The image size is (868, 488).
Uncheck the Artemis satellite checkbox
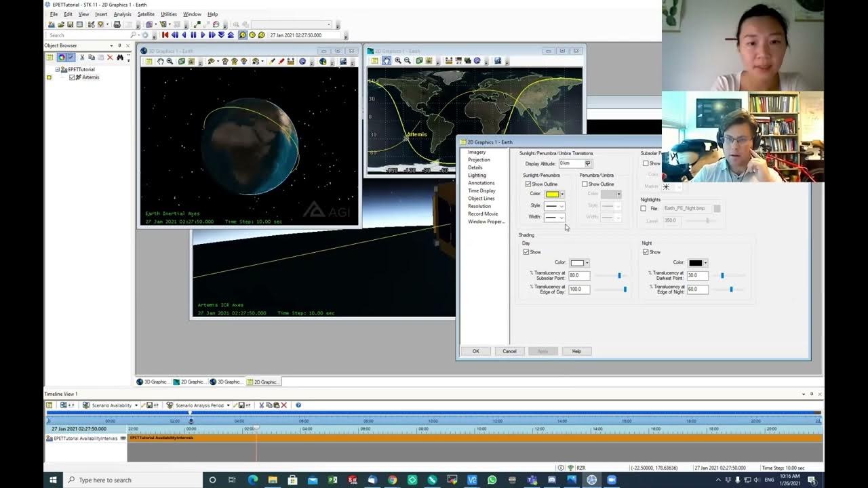coord(72,77)
